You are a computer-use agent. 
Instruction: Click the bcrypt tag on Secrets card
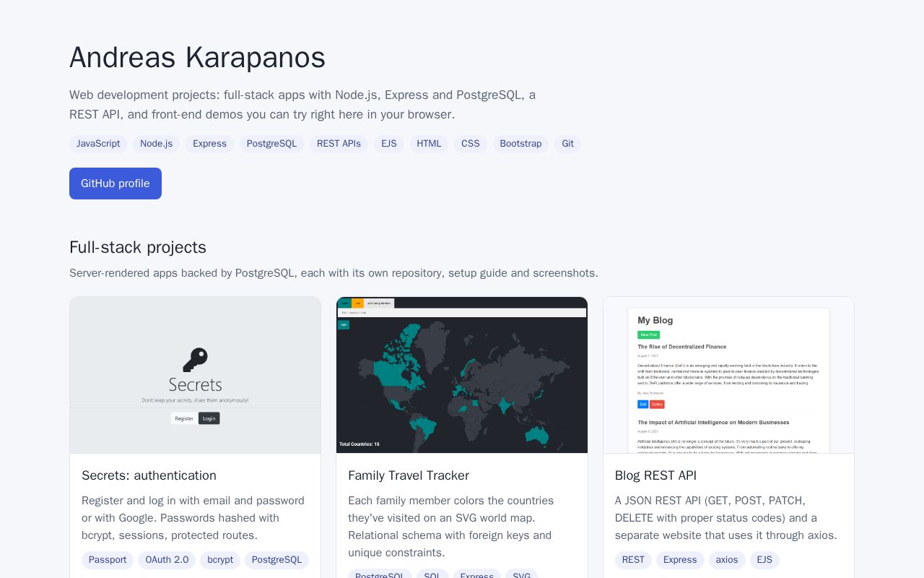click(220, 560)
